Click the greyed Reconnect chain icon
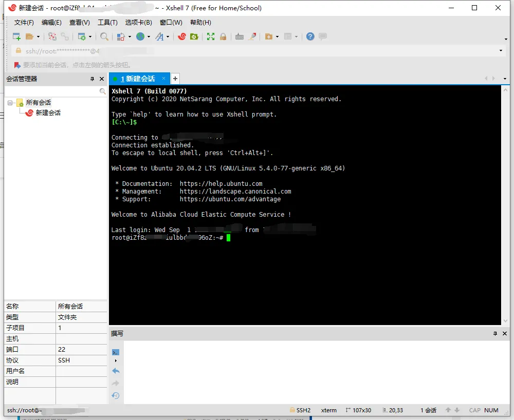The width and height of the screenshot is (514, 420). pyautogui.click(x=65, y=36)
